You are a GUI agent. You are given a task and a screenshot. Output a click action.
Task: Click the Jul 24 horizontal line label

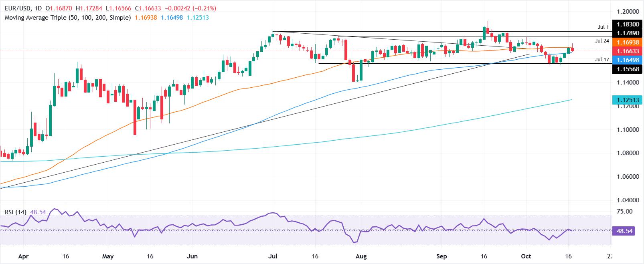602,41
